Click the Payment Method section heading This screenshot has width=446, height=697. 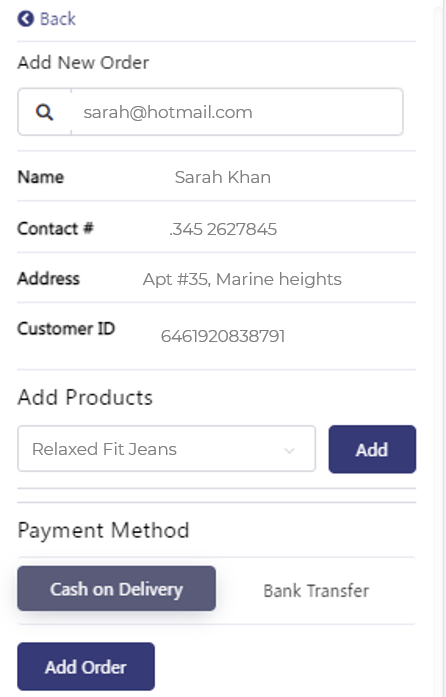tap(103, 530)
